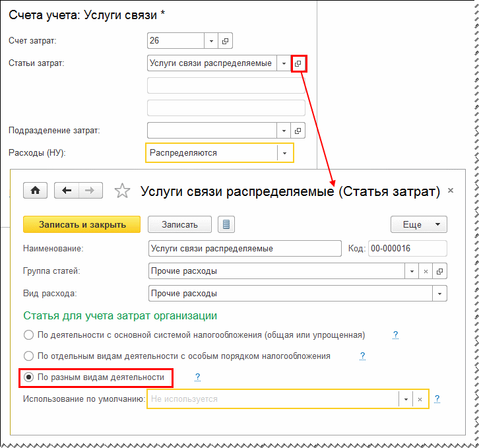Expand the "Счет затрат" dropdown
Viewport: 479px width, 448px height.
(x=211, y=41)
